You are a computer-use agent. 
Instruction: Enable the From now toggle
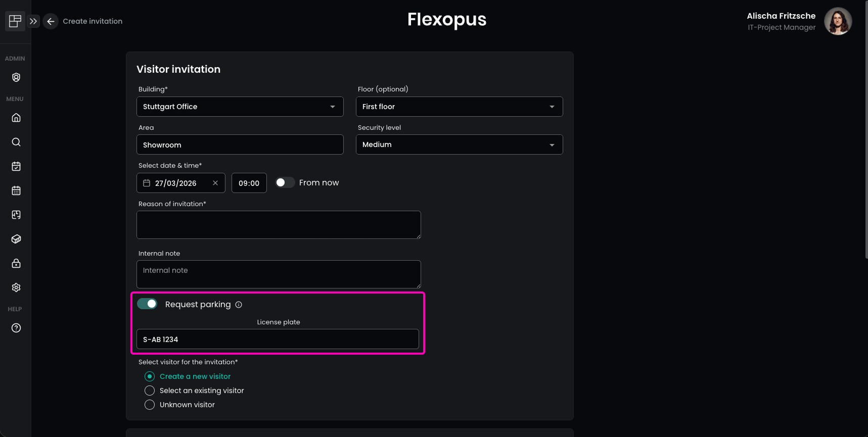pos(285,182)
